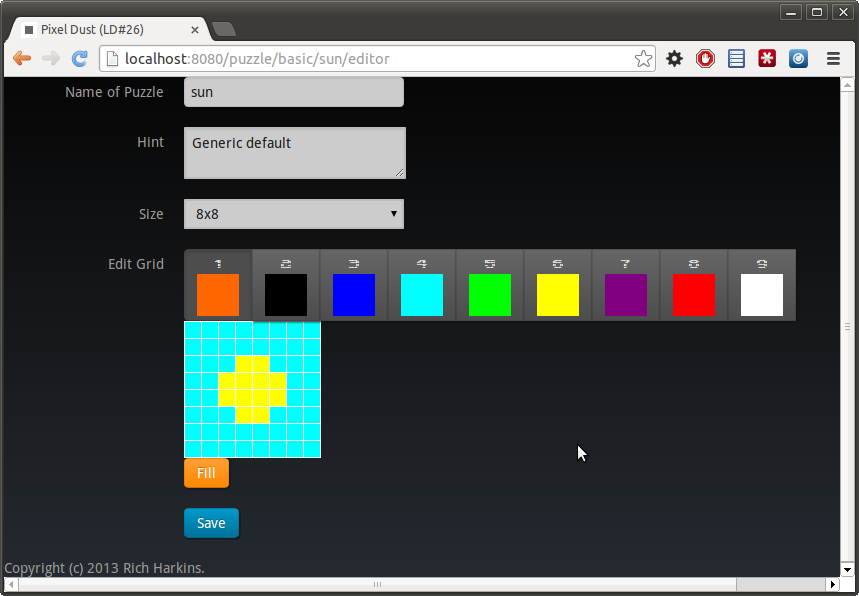Open a new browser tab
The width and height of the screenshot is (859, 596).
pos(224,30)
